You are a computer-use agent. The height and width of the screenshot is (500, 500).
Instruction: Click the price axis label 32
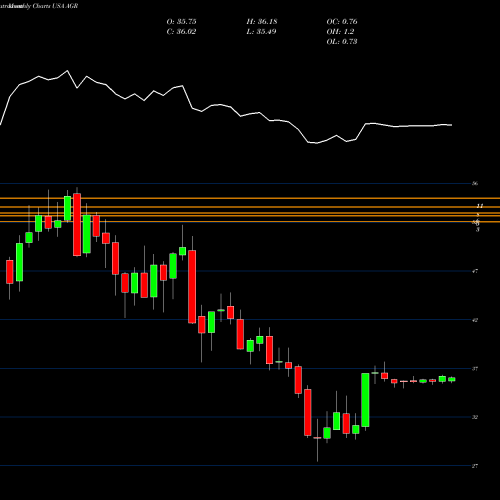[x=475, y=417]
